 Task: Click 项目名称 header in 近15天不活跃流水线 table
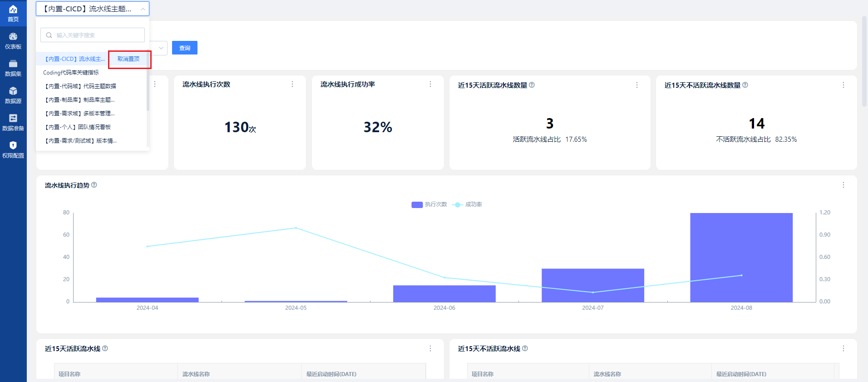pos(483,374)
